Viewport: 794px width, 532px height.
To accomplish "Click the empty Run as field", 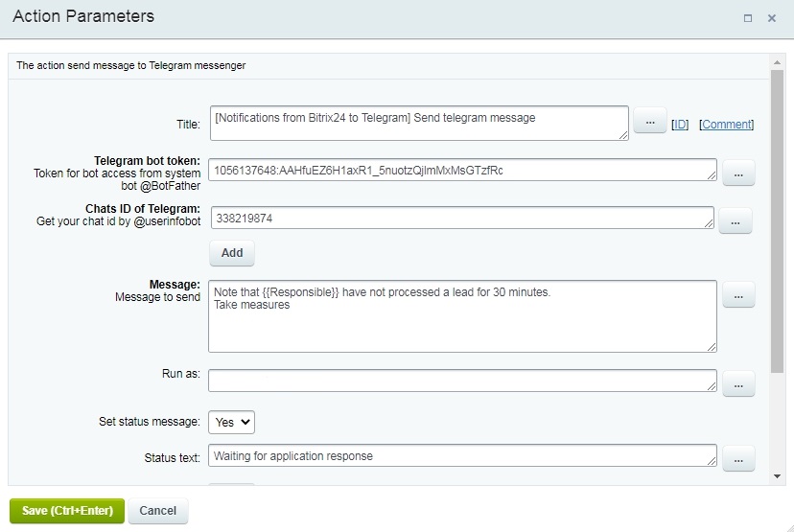I will (461, 380).
